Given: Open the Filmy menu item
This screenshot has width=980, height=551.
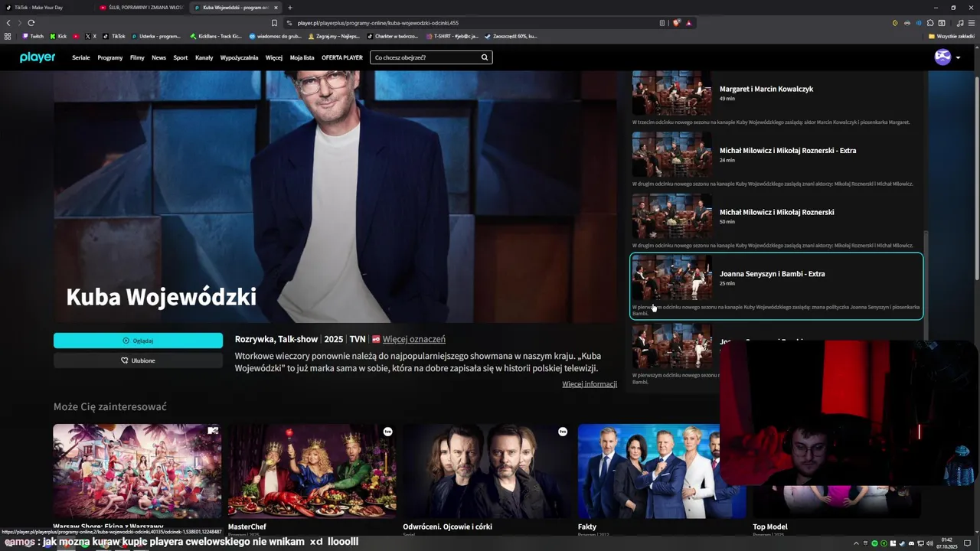Looking at the screenshot, I should (137, 57).
